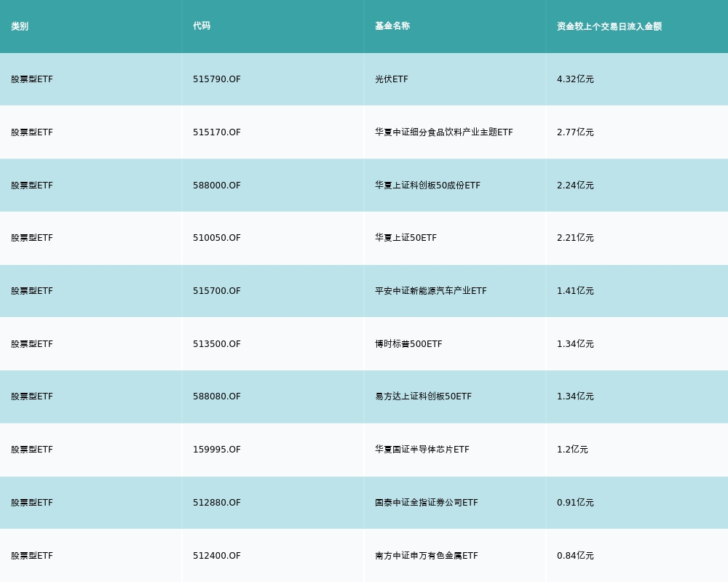Image resolution: width=728 pixels, height=582 pixels.
Task: Click the 资金较上个交易日流入金额 header
Action: [609, 26]
